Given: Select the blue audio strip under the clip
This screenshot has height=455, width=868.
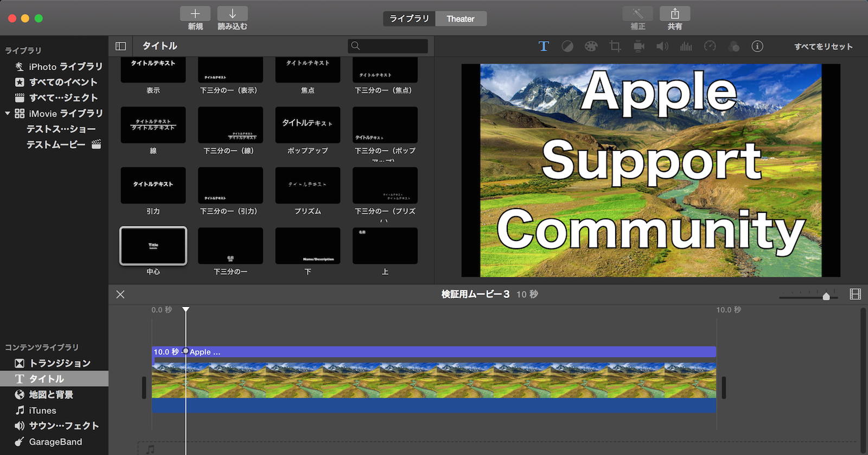Looking at the screenshot, I should (434, 405).
